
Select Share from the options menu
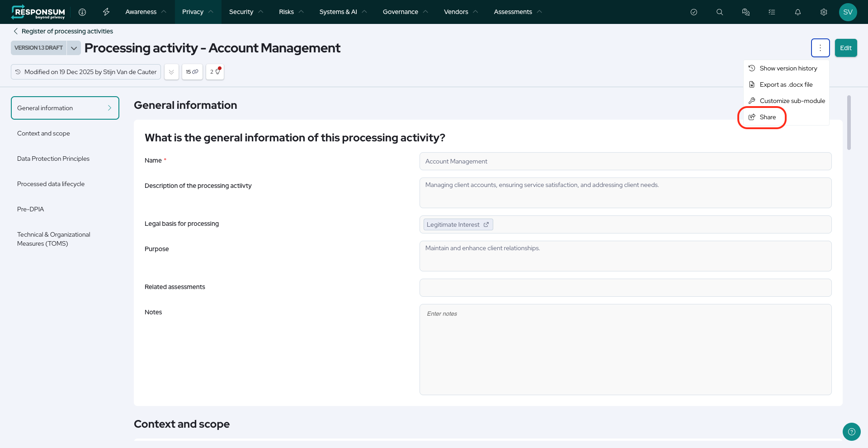767,117
